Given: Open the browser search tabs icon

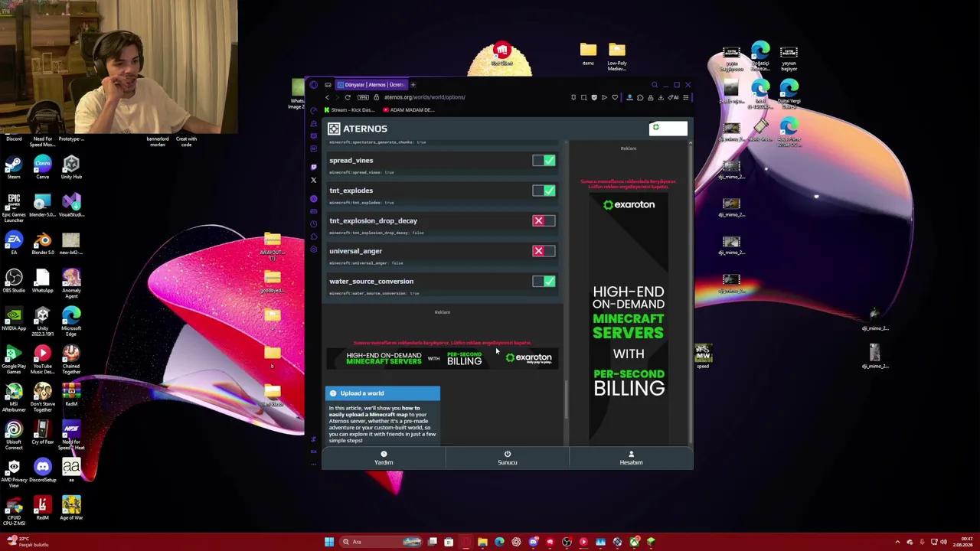Looking at the screenshot, I should 655,85.
